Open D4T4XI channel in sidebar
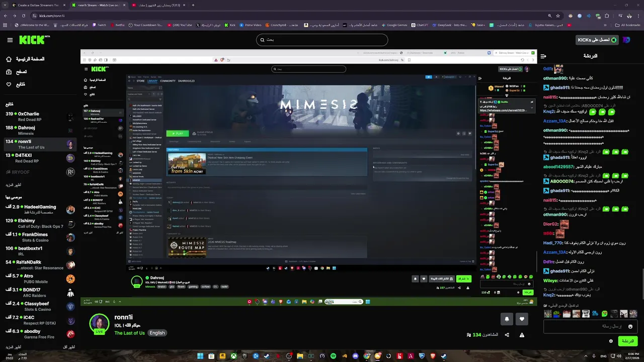 click(x=39, y=158)
